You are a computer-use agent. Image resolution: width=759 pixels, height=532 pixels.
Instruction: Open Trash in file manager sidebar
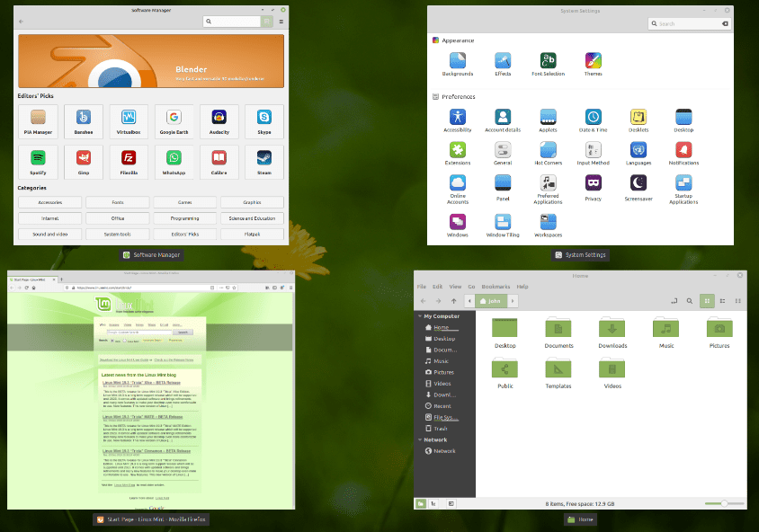point(440,429)
